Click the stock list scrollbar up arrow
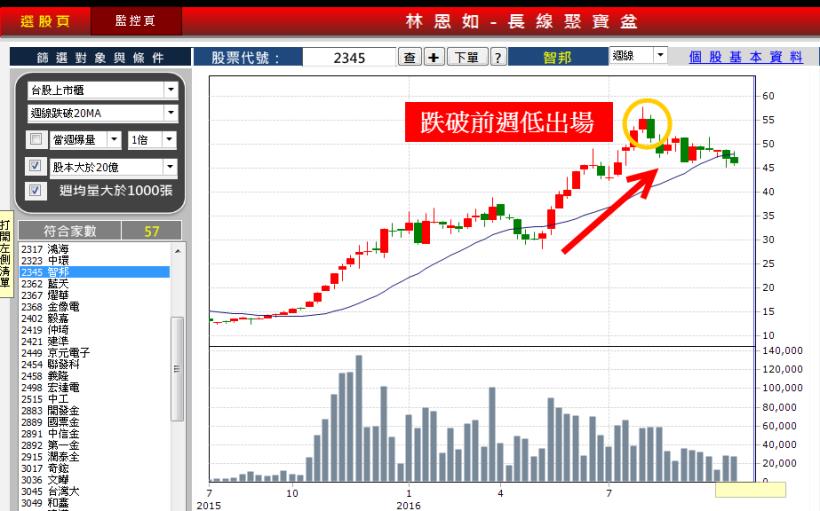This screenshot has height=511, width=820. (178, 251)
